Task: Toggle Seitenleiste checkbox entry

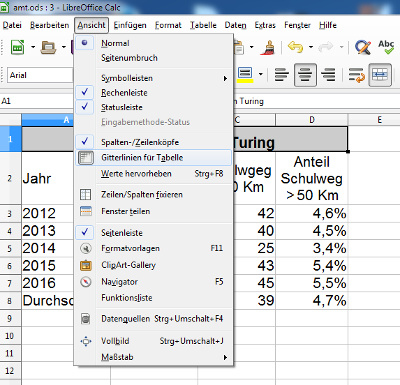Action: pos(153,233)
